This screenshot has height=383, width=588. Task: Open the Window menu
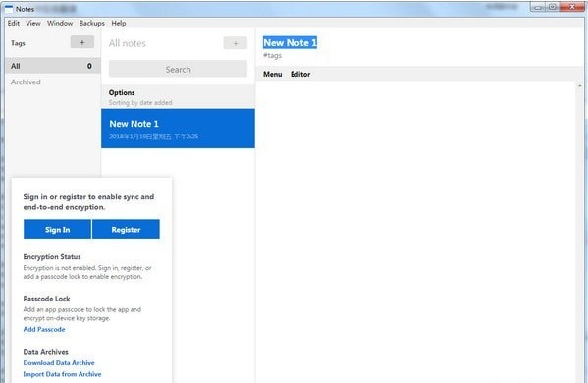pos(60,23)
